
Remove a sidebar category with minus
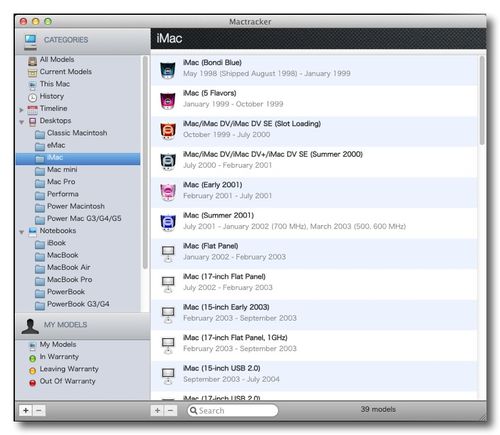39,410
